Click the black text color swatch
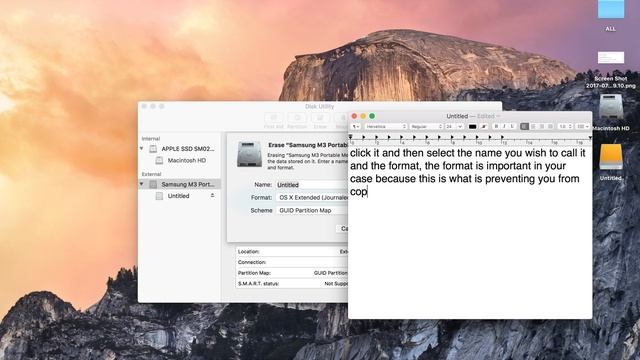The width and height of the screenshot is (640, 360). pyautogui.click(x=472, y=127)
